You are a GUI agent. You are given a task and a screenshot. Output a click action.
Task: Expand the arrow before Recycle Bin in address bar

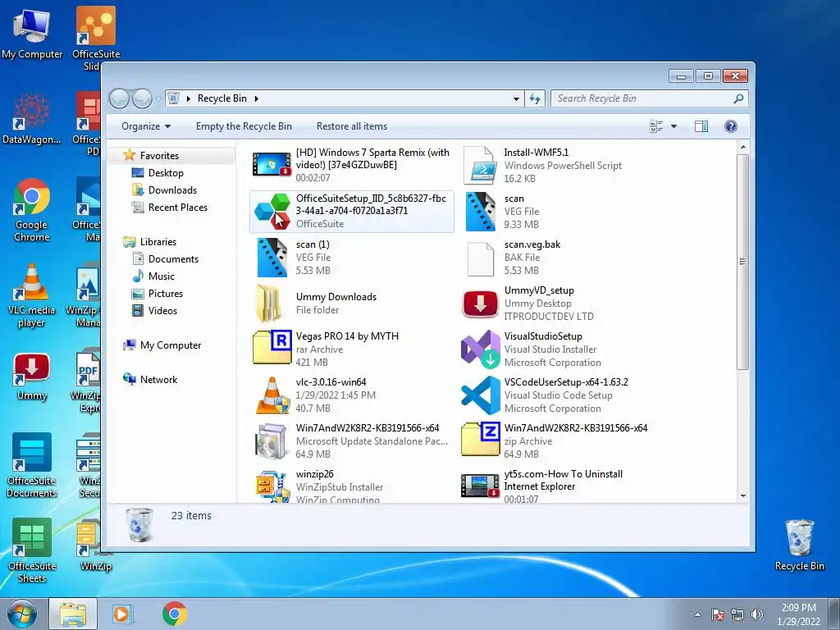click(x=188, y=98)
